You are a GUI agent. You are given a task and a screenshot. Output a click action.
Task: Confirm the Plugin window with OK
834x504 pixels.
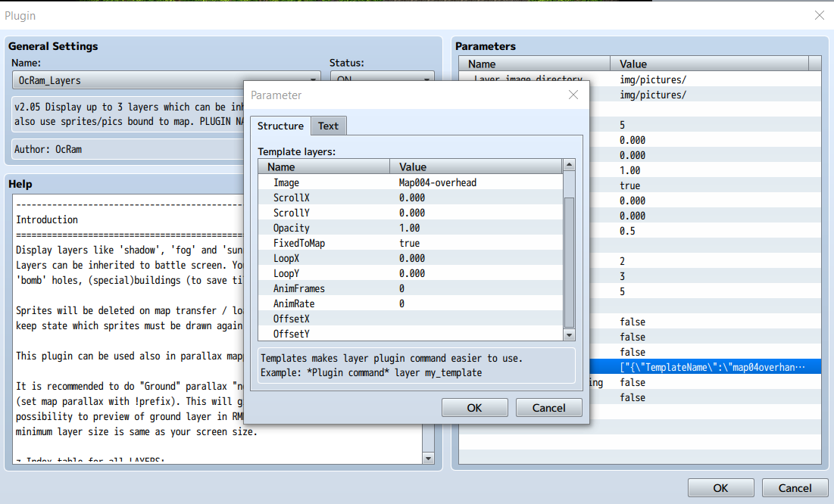tap(720, 488)
